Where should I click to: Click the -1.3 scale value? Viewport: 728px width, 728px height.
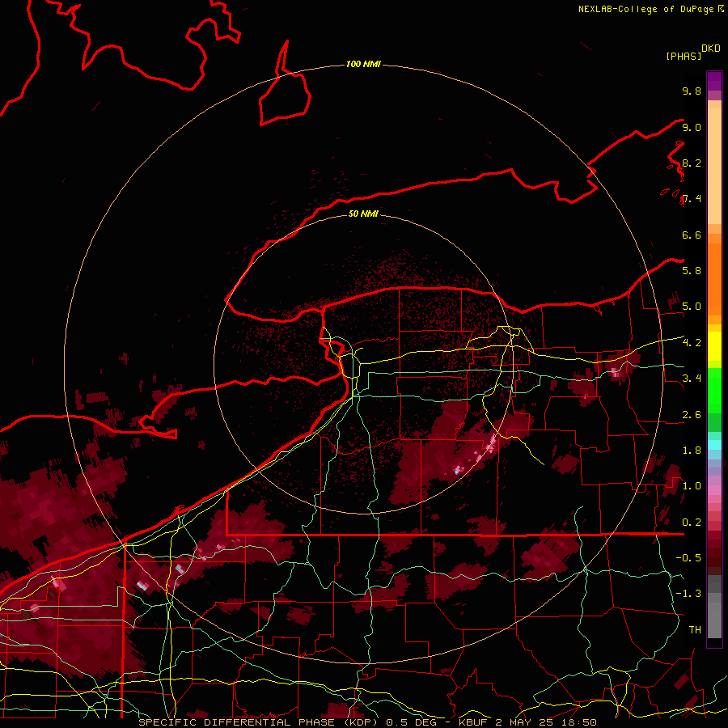(x=688, y=594)
